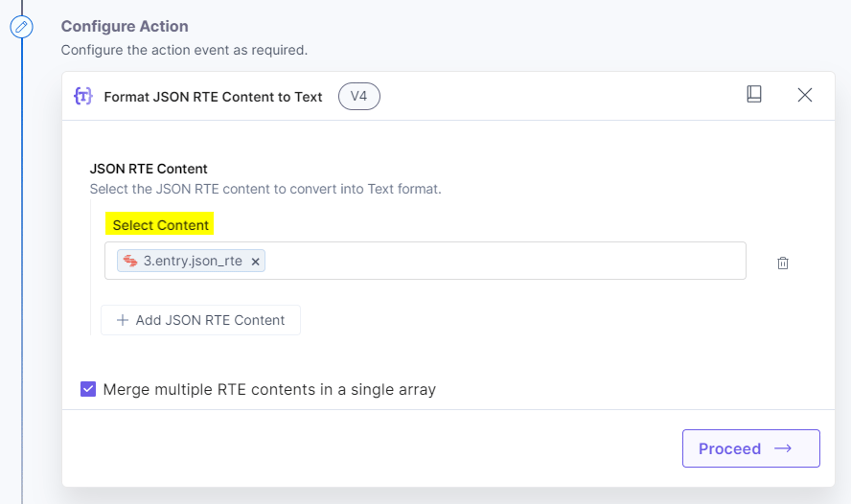Click the 3.entry.json_rte pill

tap(191, 261)
